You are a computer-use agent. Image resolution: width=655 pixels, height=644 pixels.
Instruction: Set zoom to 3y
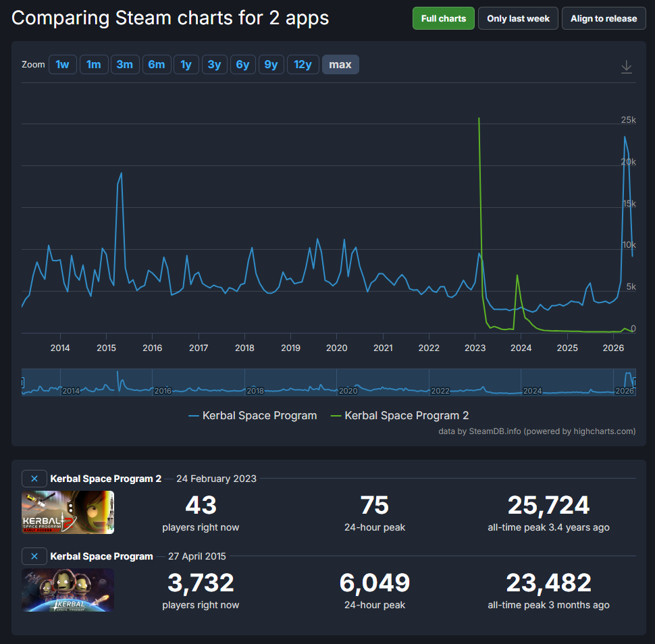(214, 64)
